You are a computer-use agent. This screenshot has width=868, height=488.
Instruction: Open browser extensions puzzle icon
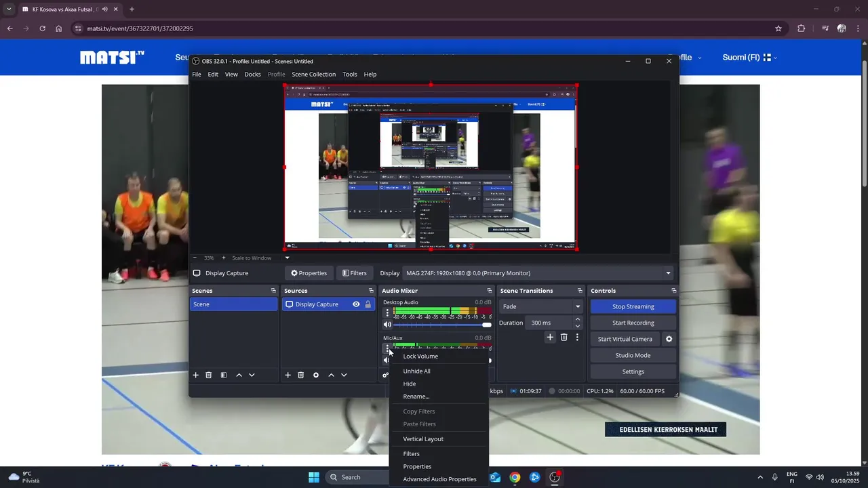[802, 28]
